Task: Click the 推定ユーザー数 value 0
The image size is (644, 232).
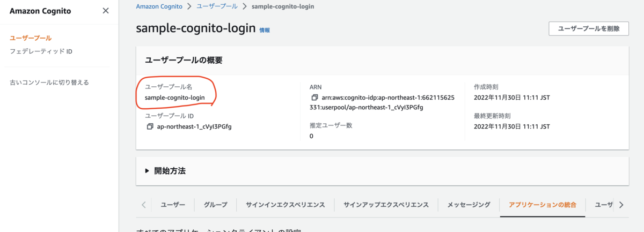Action: coord(311,136)
